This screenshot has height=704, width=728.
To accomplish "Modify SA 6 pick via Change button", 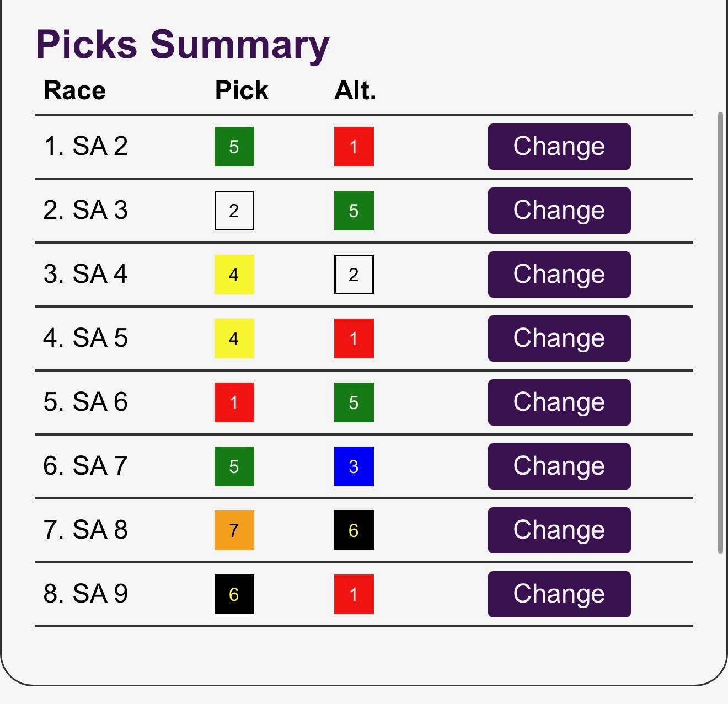I will point(559,402).
